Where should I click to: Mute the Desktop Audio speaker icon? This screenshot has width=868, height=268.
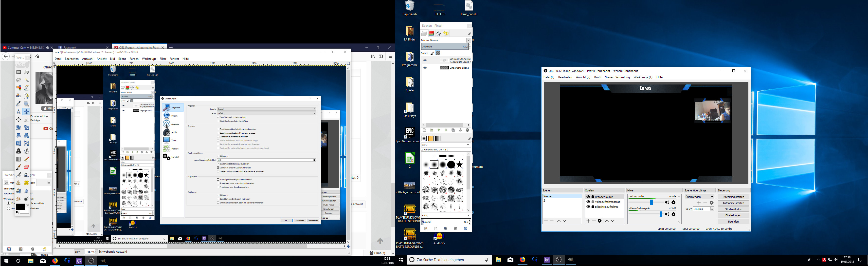click(667, 203)
